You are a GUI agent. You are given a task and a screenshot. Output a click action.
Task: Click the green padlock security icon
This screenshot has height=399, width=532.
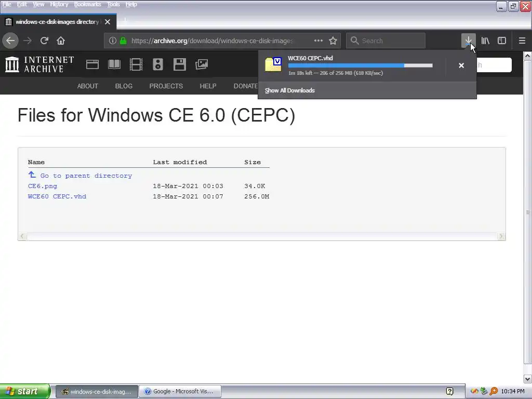click(x=123, y=41)
